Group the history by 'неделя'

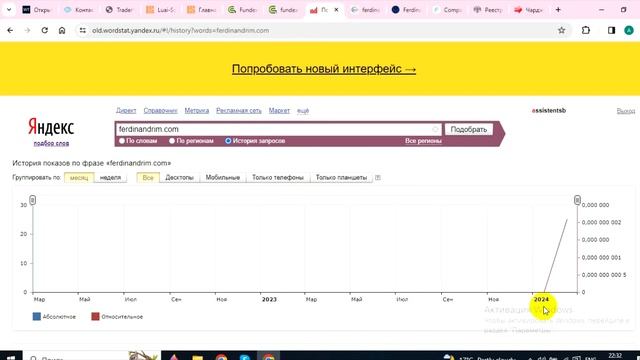[110, 178]
